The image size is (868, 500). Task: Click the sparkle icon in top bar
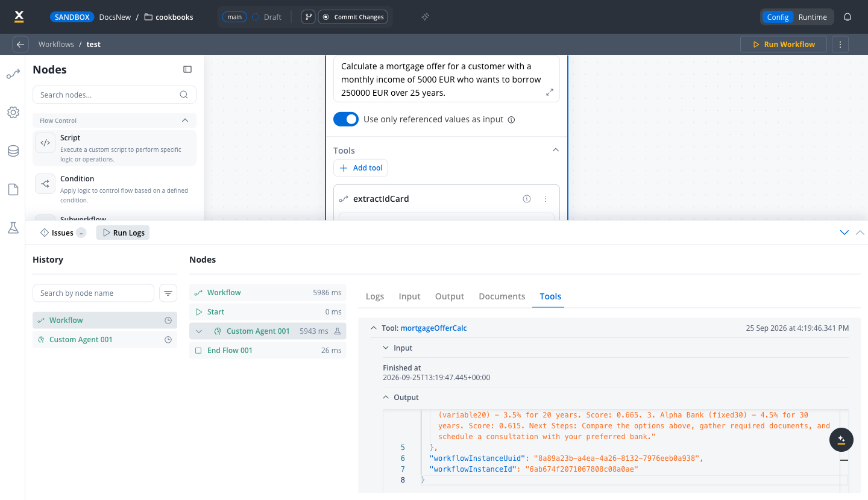tap(425, 17)
